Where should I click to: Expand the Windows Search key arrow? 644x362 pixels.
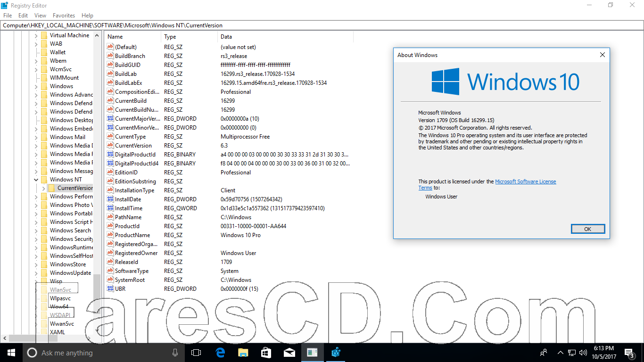coord(36,230)
